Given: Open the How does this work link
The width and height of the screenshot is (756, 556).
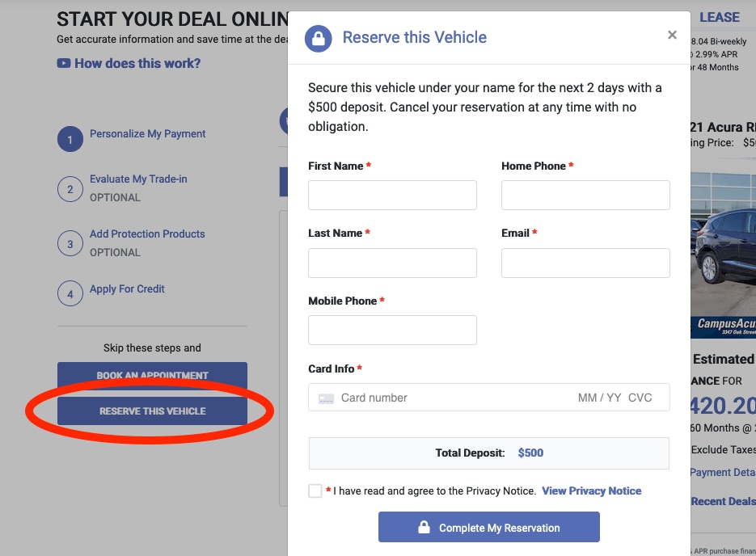Looking at the screenshot, I should click(x=137, y=63).
